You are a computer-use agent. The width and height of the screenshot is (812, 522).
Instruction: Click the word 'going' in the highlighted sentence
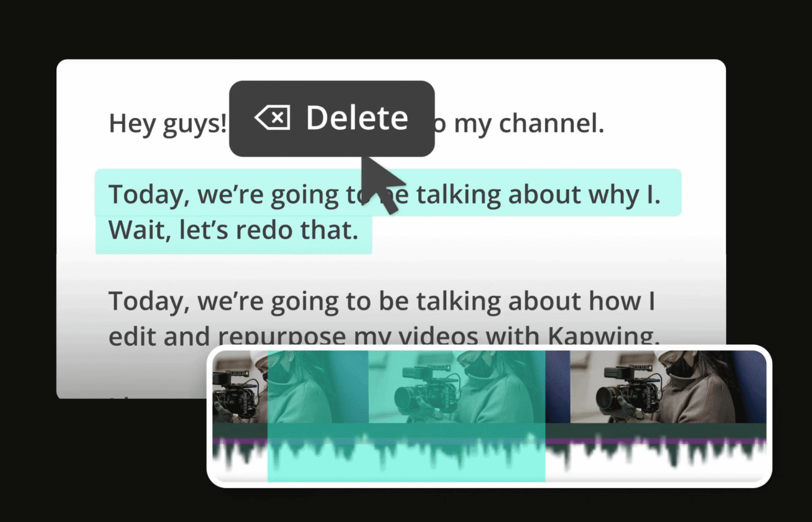click(304, 195)
